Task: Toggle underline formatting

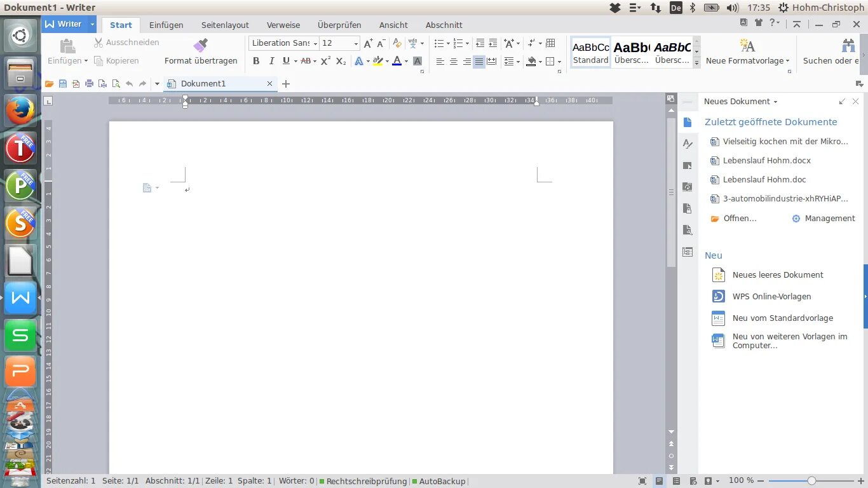Action: 286,61
